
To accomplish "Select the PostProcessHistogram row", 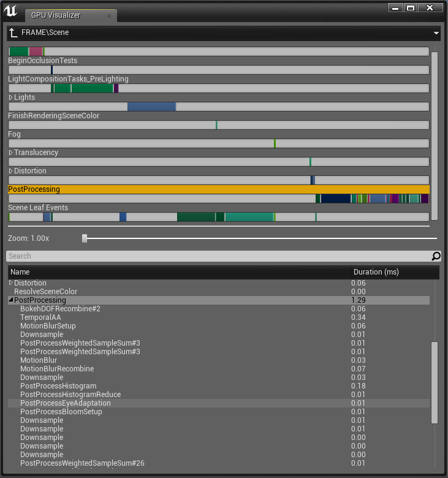I will click(219, 386).
